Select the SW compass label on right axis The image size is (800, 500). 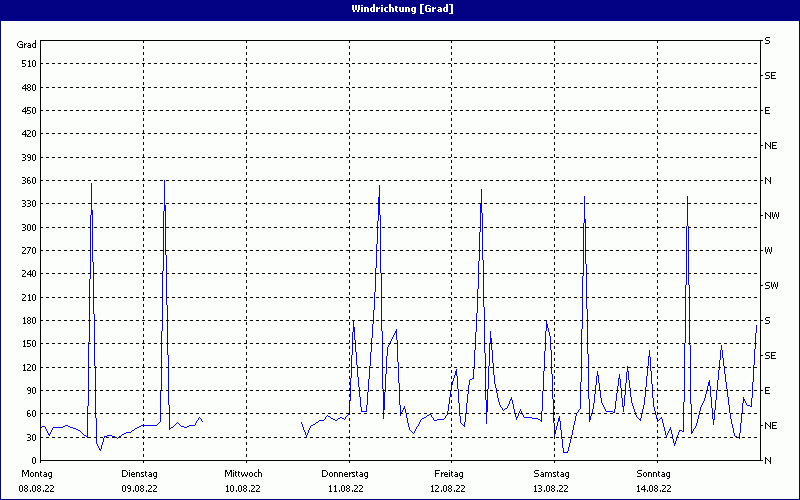pos(771,286)
